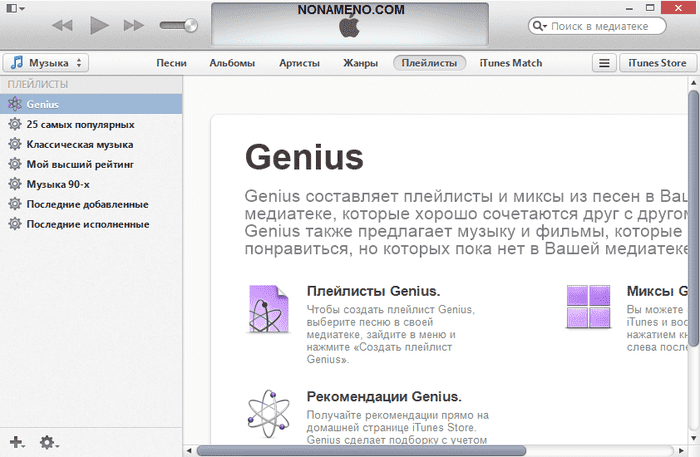
Task: Select the Genius playlist in sidebar
Action: (43, 104)
